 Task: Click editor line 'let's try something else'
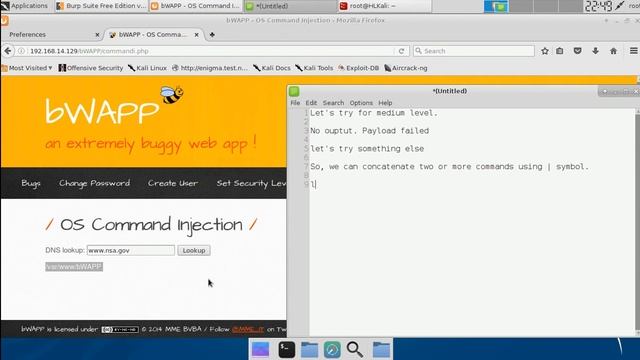[367, 149]
